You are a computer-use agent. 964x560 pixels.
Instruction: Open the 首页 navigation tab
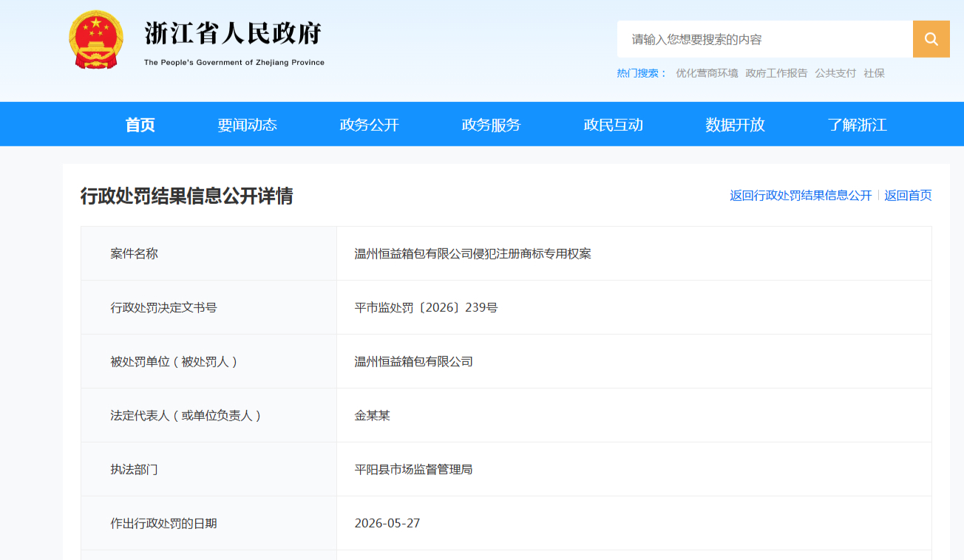(140, 125)
